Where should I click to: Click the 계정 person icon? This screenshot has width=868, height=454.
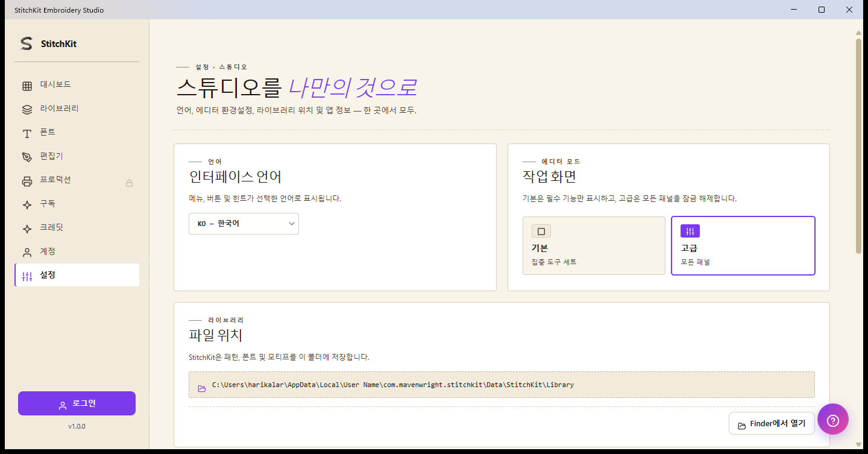[27, 253]
